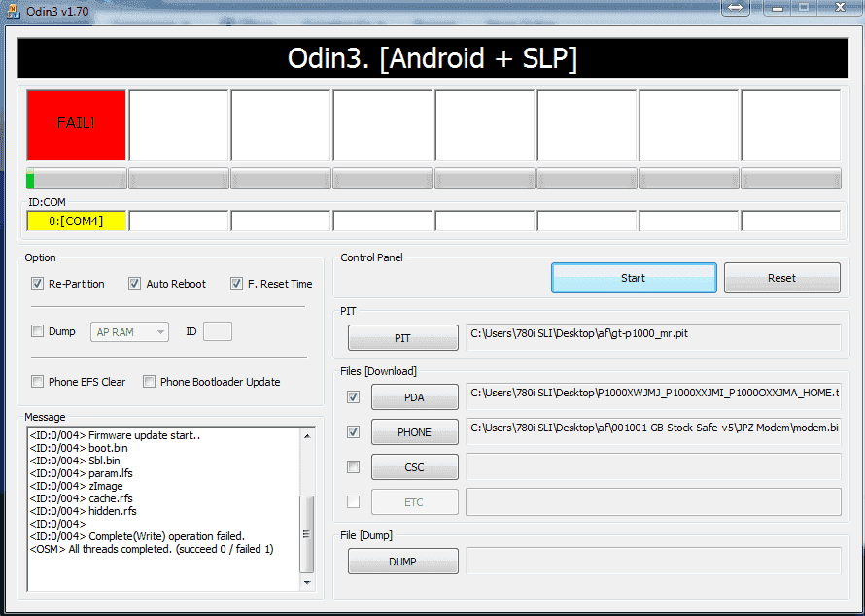Click the PIT file path field
This screenshot has height=616, width=865.
(x=653, y=337)
